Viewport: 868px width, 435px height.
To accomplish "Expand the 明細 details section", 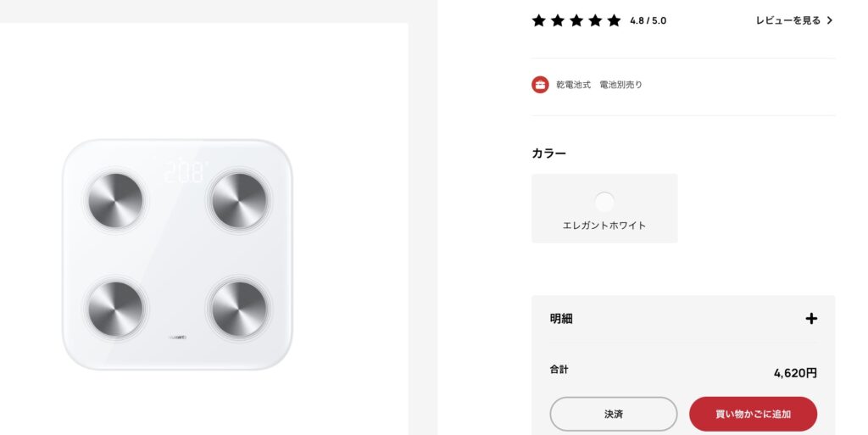I will tap(684, 318).
